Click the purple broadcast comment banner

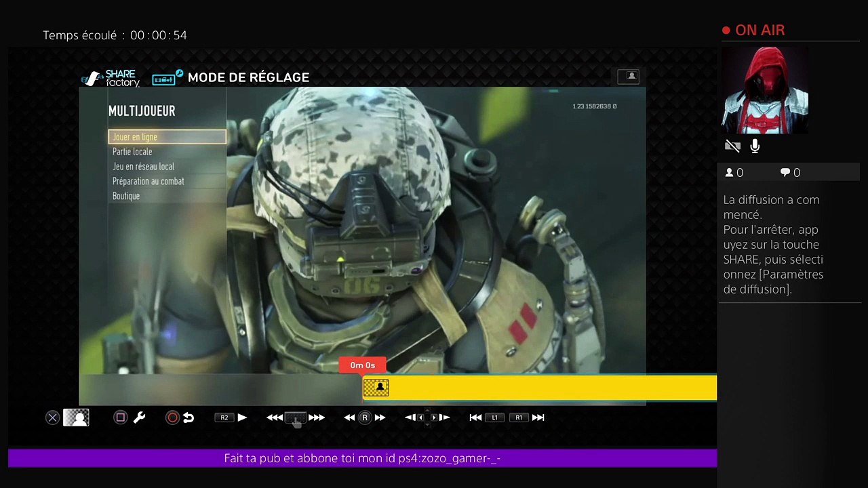coord(362,458)
